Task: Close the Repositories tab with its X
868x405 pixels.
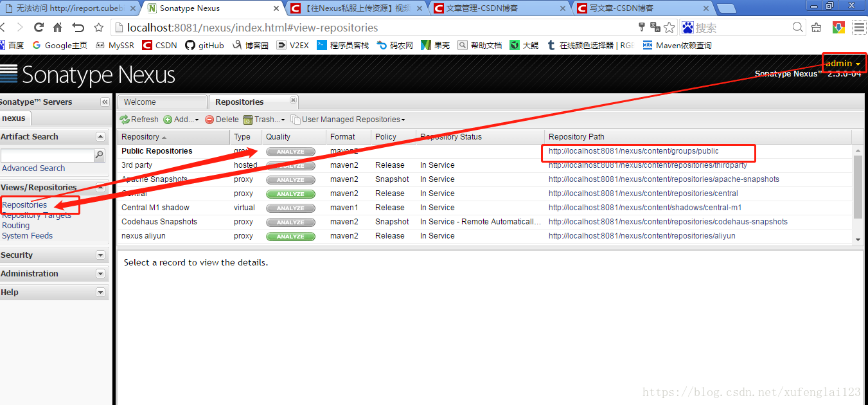Action: coord(293,100)
